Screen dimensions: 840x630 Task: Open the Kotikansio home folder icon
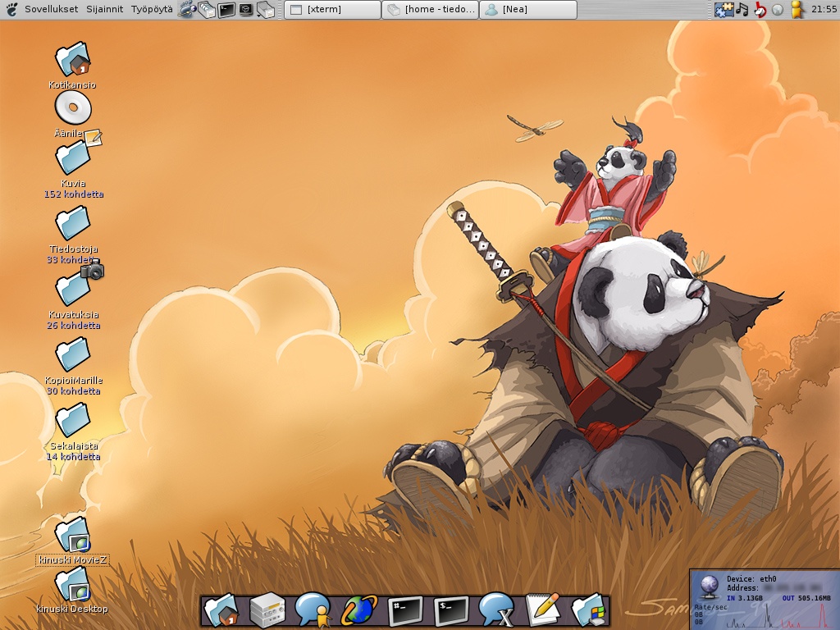pos(72,59)
